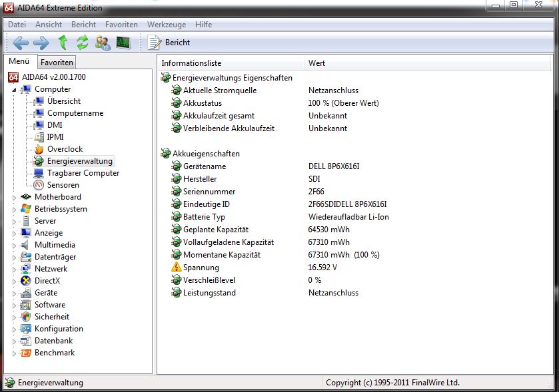Click the Server tower icon

pyautogui.click(x=26, y=221)
